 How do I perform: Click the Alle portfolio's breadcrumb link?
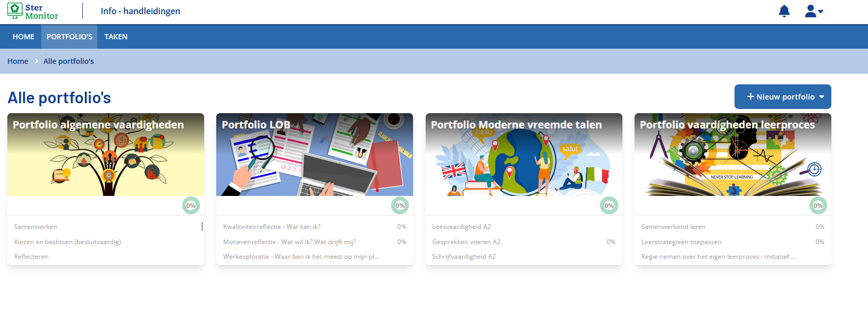pos(69,61)
